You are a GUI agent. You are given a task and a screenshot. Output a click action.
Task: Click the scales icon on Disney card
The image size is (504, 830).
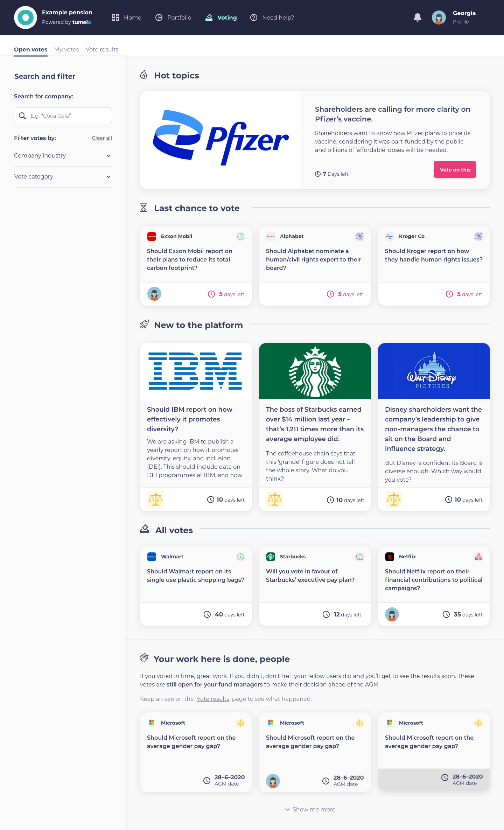click(394, 499)
